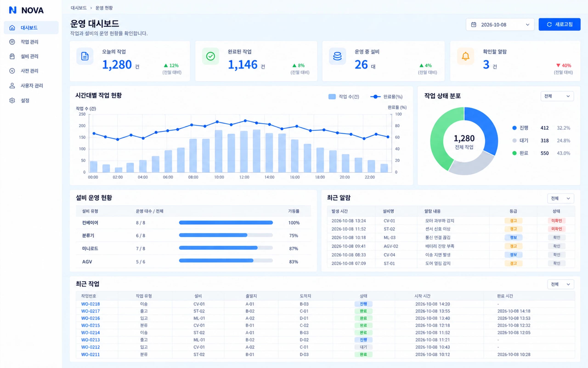Click the 설정 gear icon
Viewport: 588px width, 368px height.
12,101
